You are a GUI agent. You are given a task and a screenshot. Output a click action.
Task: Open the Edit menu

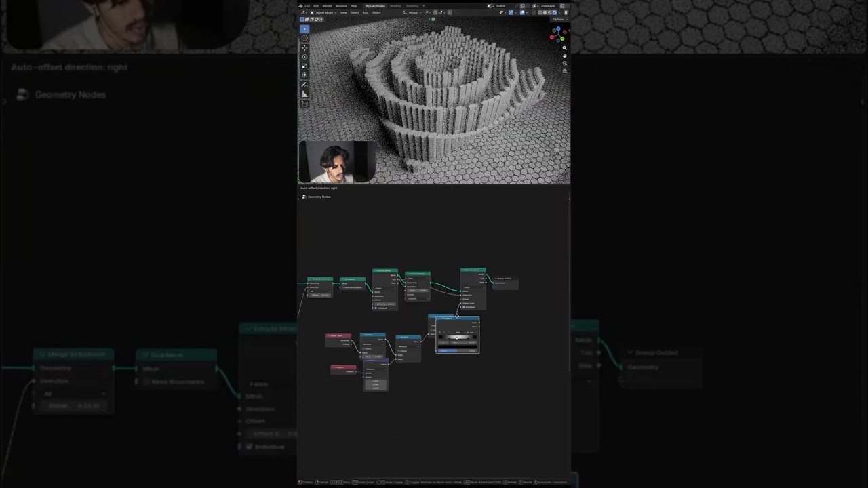pos(316,6)
